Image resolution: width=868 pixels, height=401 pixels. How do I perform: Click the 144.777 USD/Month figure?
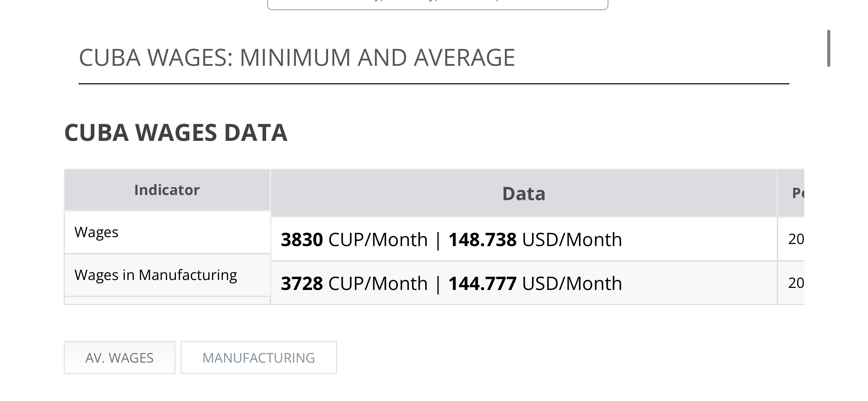tap(535, 283)
